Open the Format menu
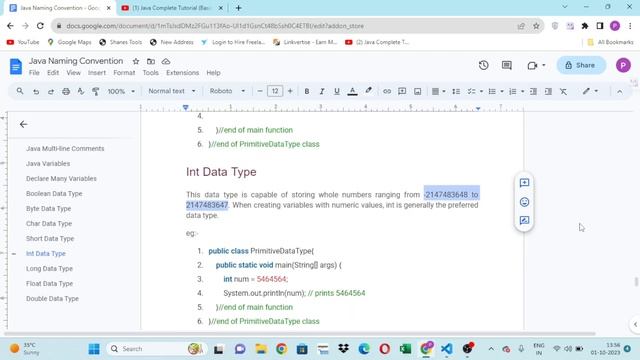Viewport: 640px width, 360px height. 124,73
